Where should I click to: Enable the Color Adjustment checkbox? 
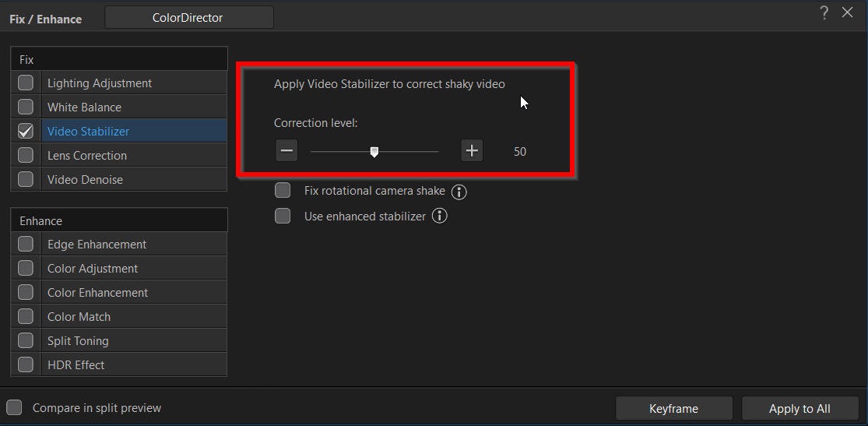(x=26, y=268)
